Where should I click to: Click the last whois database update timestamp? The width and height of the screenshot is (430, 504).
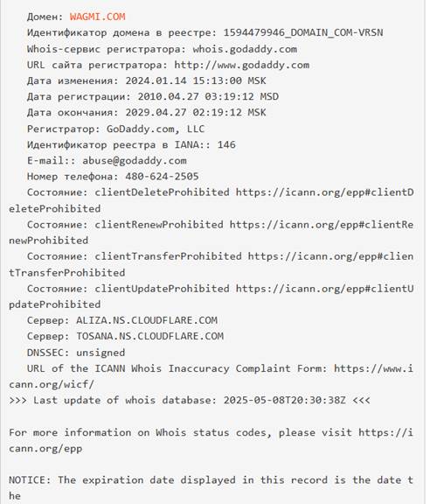285,401
